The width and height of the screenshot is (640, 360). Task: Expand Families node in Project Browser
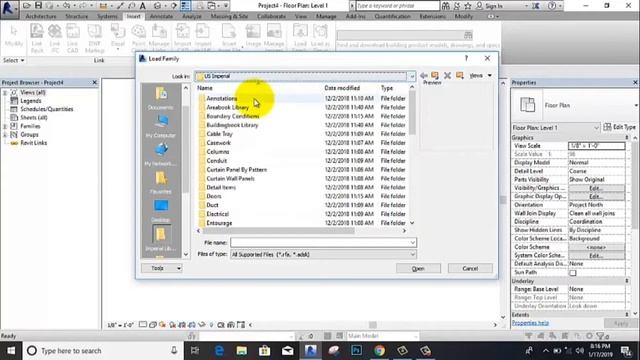[5, 126]
